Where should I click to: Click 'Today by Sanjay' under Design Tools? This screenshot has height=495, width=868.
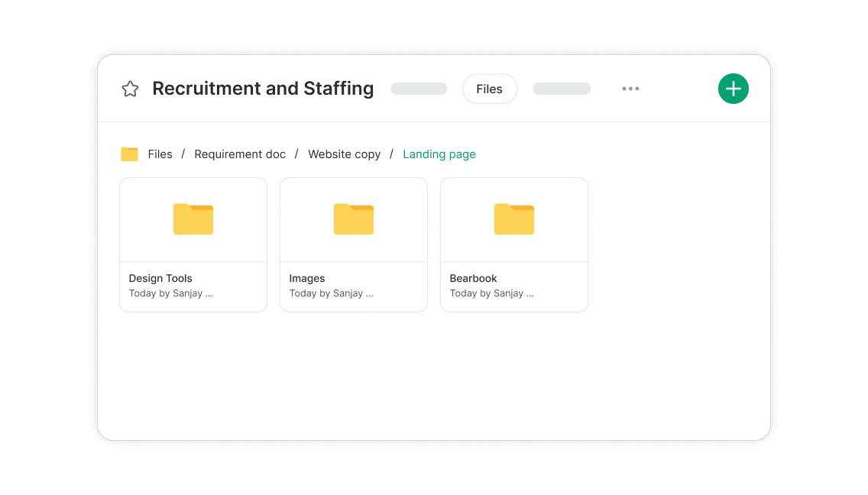tap(170, 293)
